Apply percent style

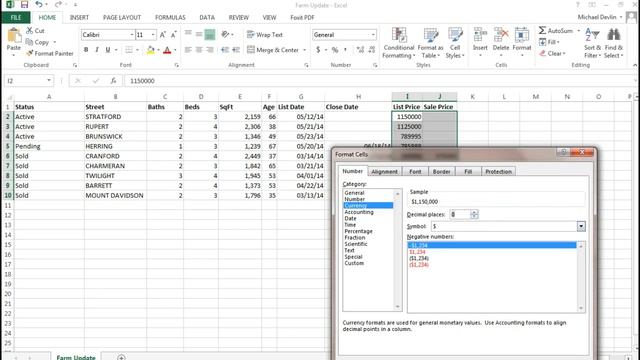coord(335,50)
